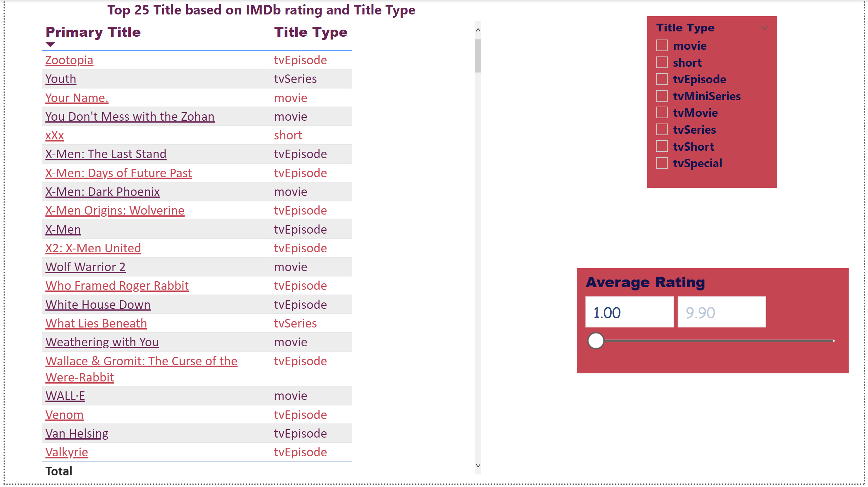The image size is (868, 487).
Task: Click the Average Rating slider handle
Action: [596, 341]
